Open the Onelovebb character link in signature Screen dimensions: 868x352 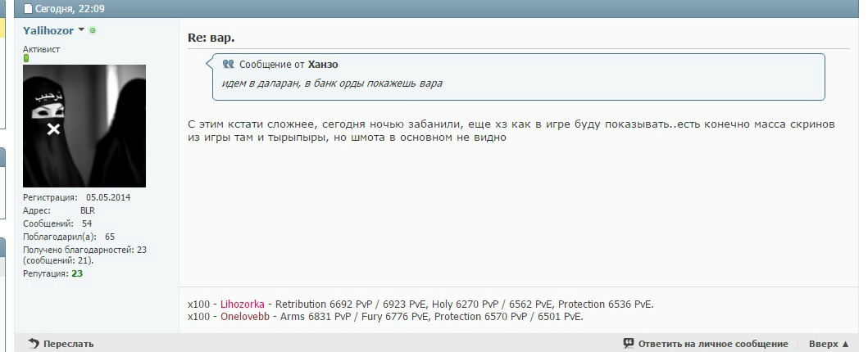[245, 316]
